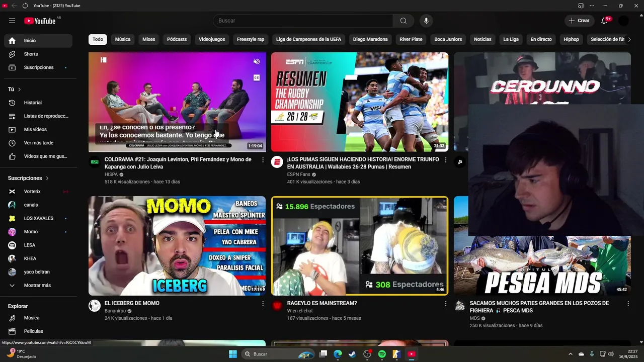644x362 pixels.
Task: Open the Momo subscription channel
Action: coord(38,232)
